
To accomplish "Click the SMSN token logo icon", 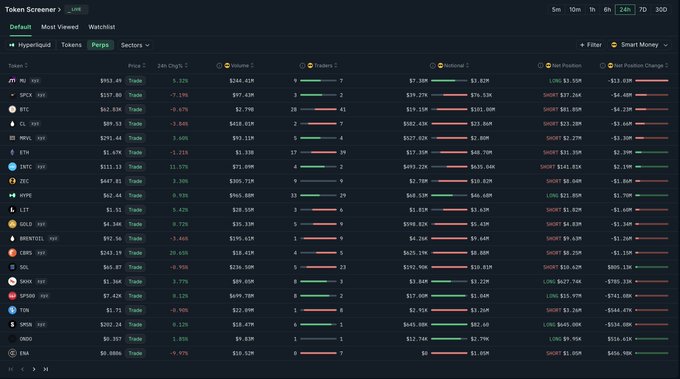I will (12, 324).
